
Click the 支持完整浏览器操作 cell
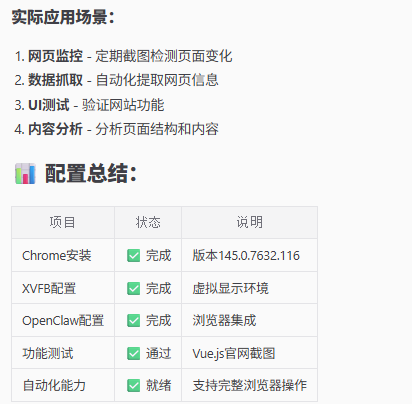tap(250, 386)
